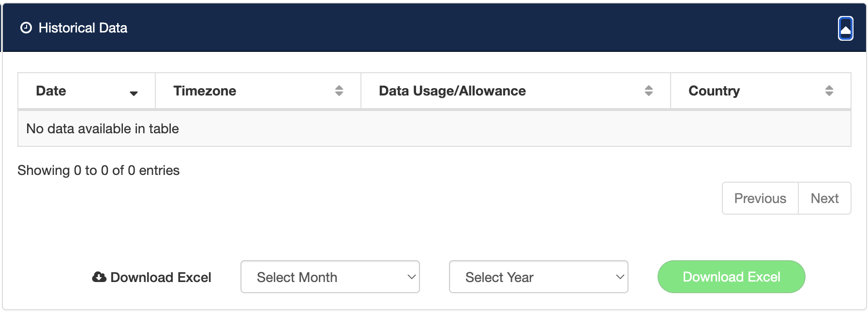Screen dimensions: 868x314
Task: Click the Date column header text
Action: (x=51, y=91)
